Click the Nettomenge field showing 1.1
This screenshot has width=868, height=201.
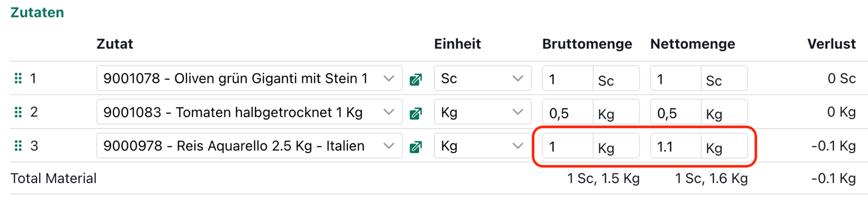coord(676,146)
